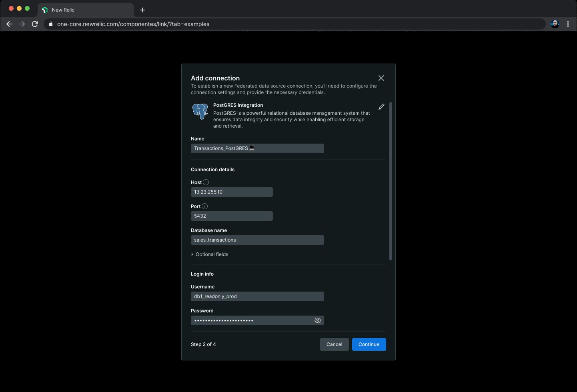This screenshot has width=577, height=392.
Task: Select the Port input field
Action: [x=232, y=216]
